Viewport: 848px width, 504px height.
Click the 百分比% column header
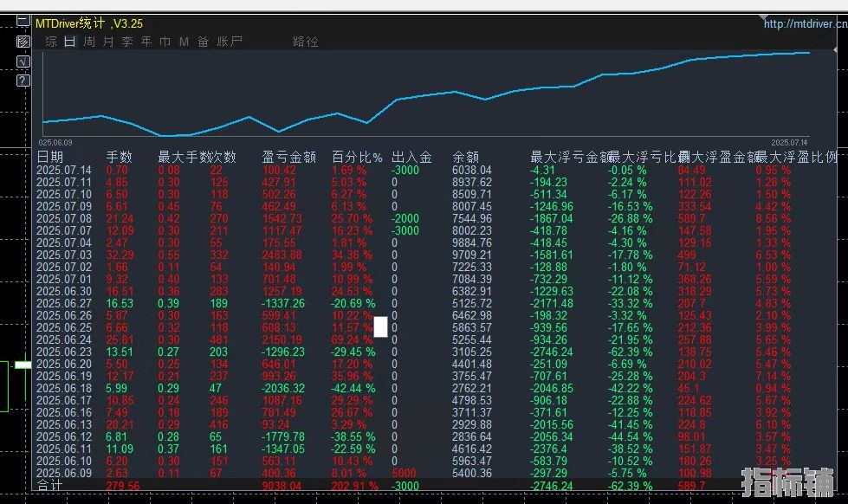(x=357, y=157)
